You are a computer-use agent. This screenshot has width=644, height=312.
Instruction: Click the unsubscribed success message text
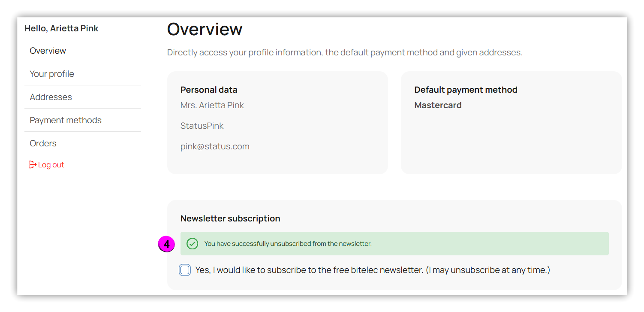pyautogui.click(x=288, y=244)
